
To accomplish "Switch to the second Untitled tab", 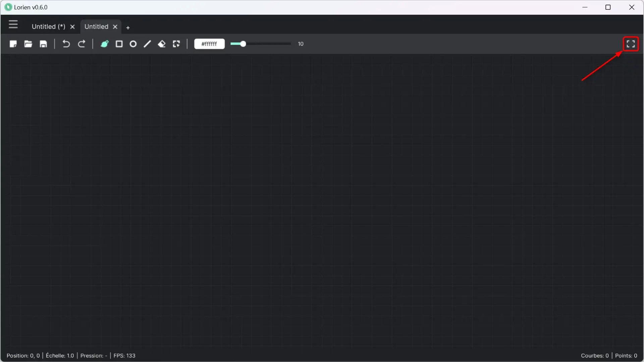I will tap(96, 26).
